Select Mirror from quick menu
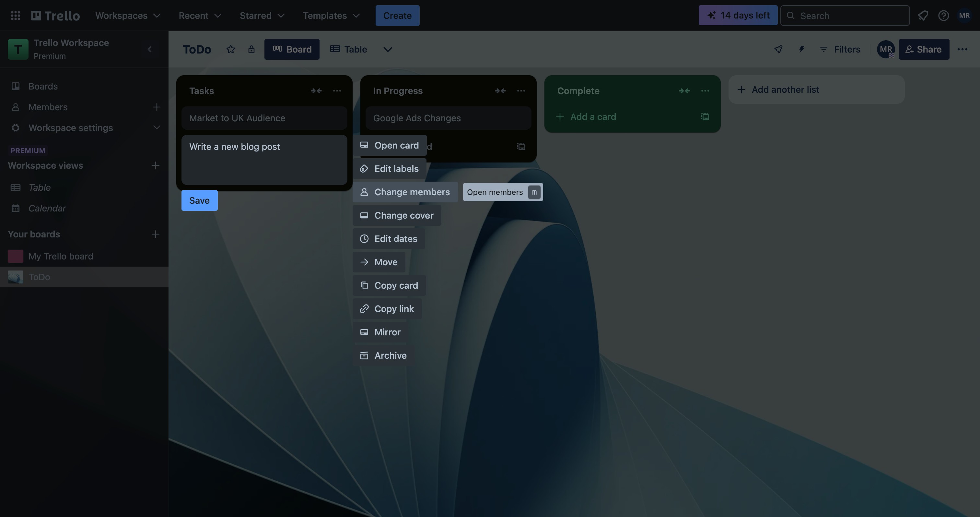This screenshot has height=517, width=980. (x=380, y=332)
